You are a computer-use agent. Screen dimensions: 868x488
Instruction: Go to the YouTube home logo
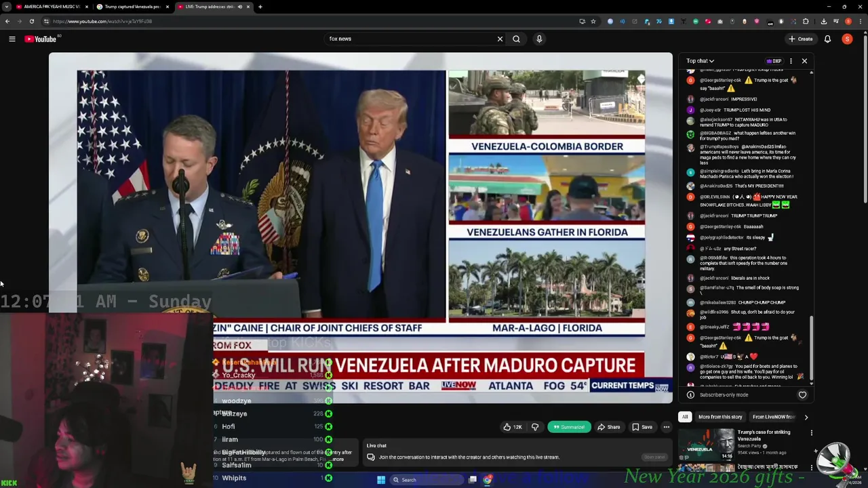[41, 39]
